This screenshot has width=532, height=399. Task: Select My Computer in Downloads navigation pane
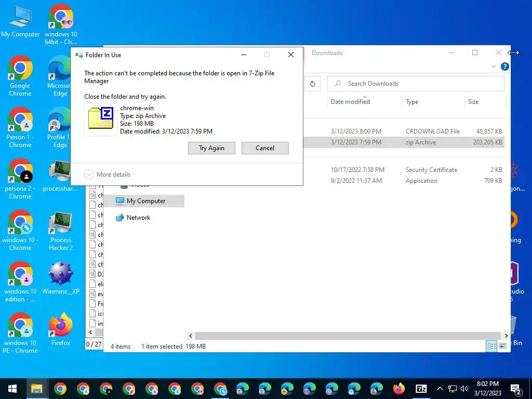pos(144,201)
